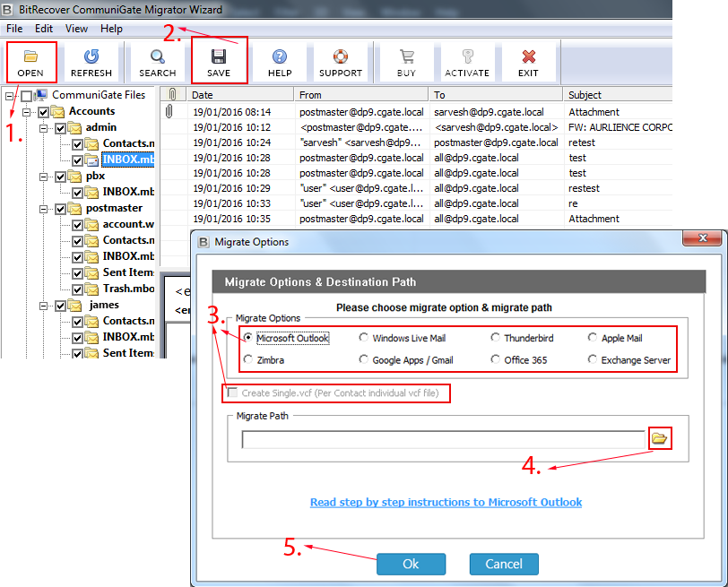Click Cancel in Migrate Options dialog
Image resolution: width=728 pixels, height=587 pixels.
(x=504, y=564)
